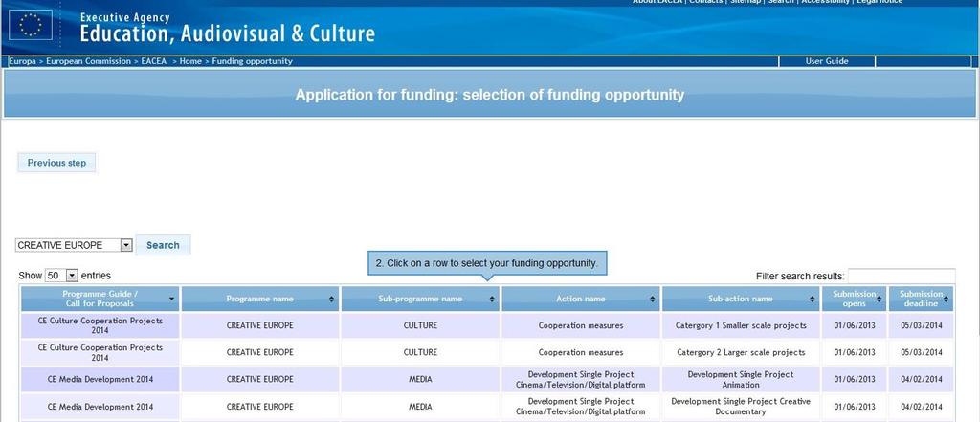Go back with Previous step button

(x=56, y=163)
